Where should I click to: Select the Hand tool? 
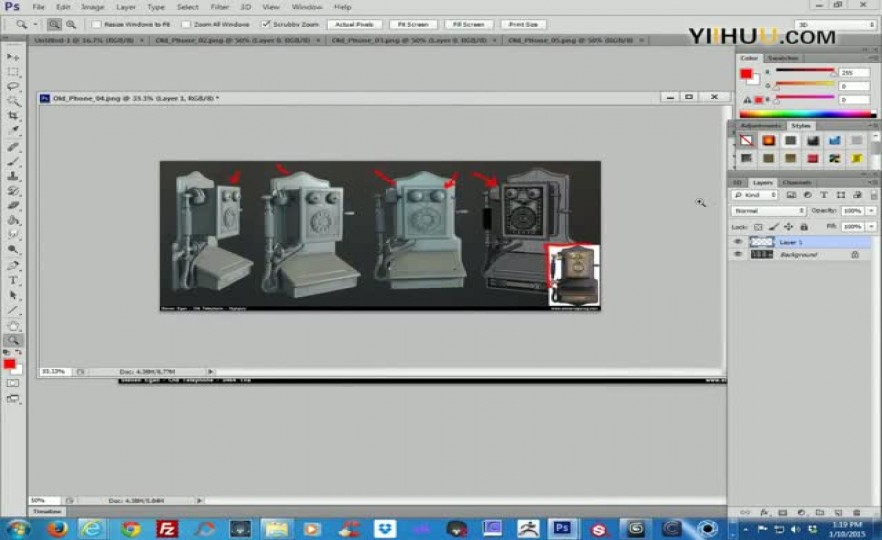click(13, 326)
